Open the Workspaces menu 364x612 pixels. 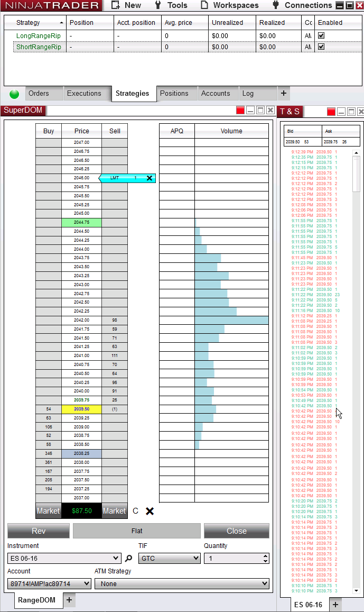pos(229,5)
